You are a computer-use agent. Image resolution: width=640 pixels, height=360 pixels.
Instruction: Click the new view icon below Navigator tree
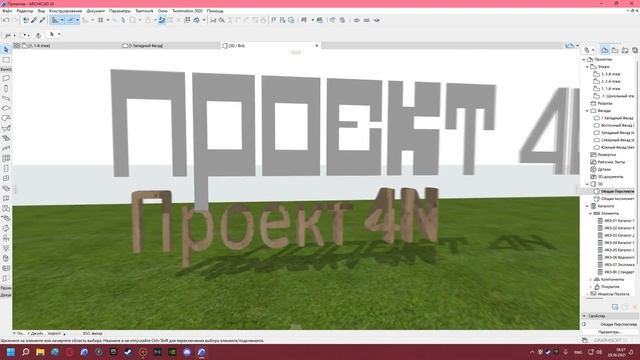(615, 307)
